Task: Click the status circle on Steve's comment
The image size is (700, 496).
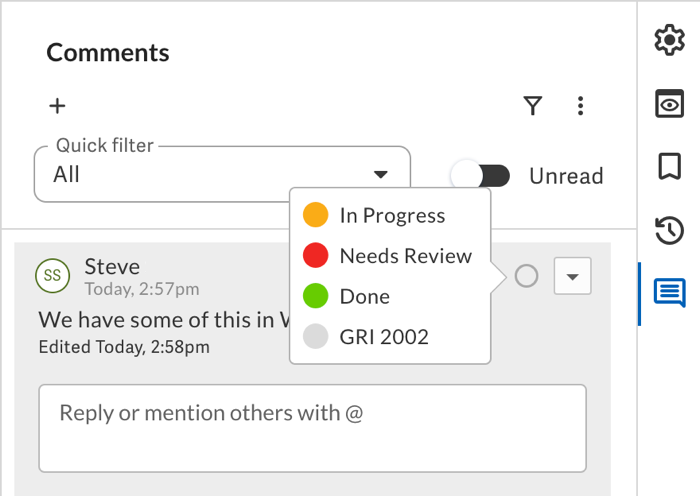Action: (526, 276)
